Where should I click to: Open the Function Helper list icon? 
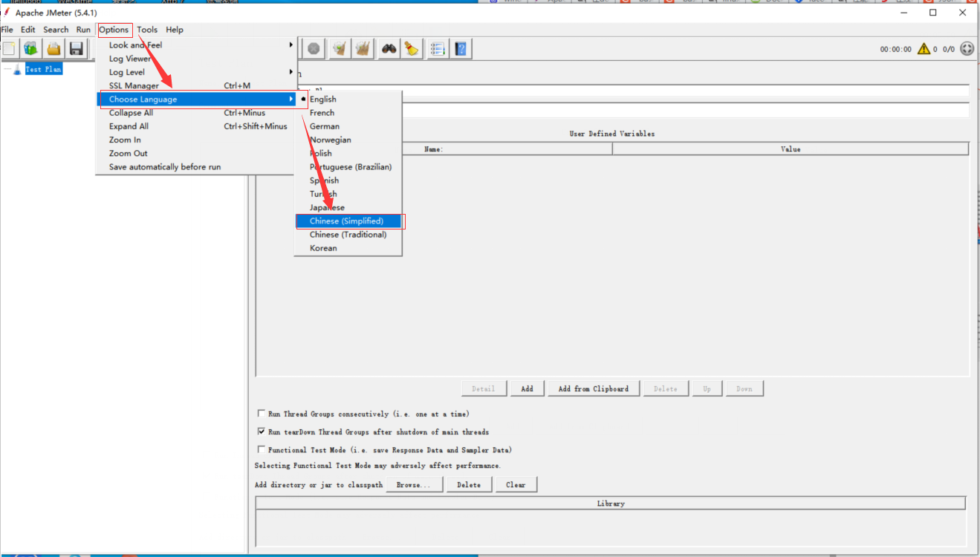point(438,49)
